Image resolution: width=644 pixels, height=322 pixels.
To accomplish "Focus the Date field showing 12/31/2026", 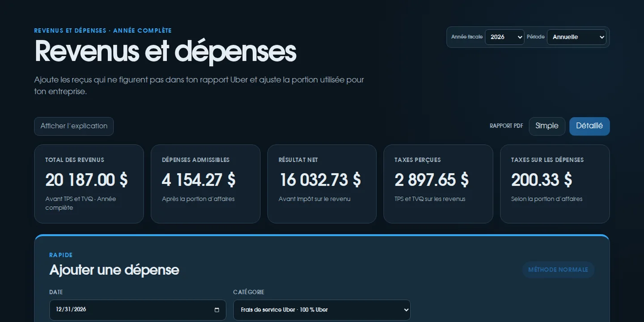I will point(138,310).
